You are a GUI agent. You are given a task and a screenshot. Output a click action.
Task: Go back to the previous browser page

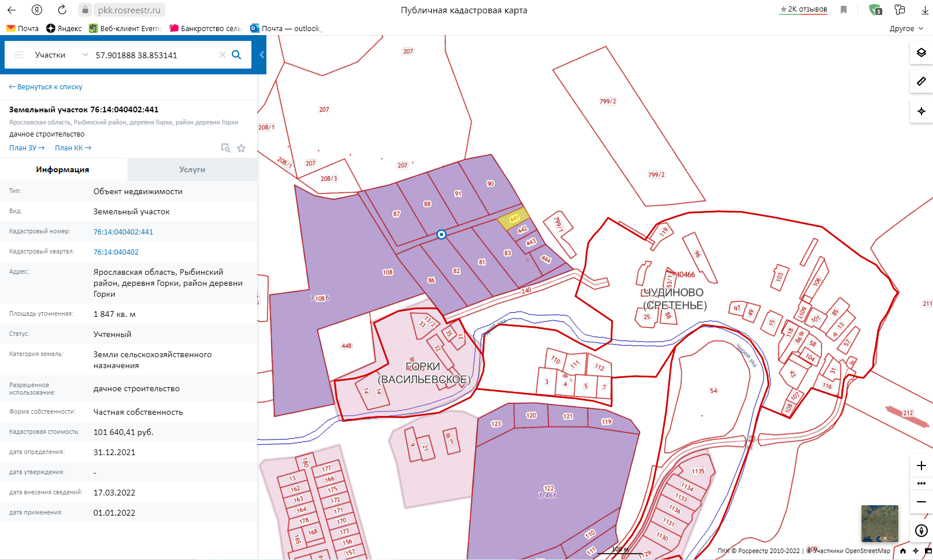pyautogui.click(x=12, y=10)
